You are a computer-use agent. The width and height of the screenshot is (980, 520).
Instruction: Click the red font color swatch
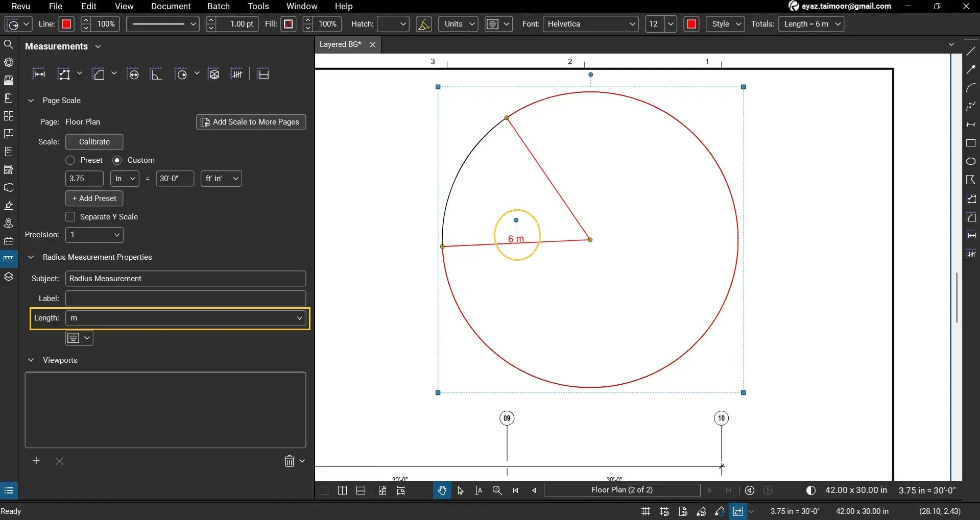point(691,23)
